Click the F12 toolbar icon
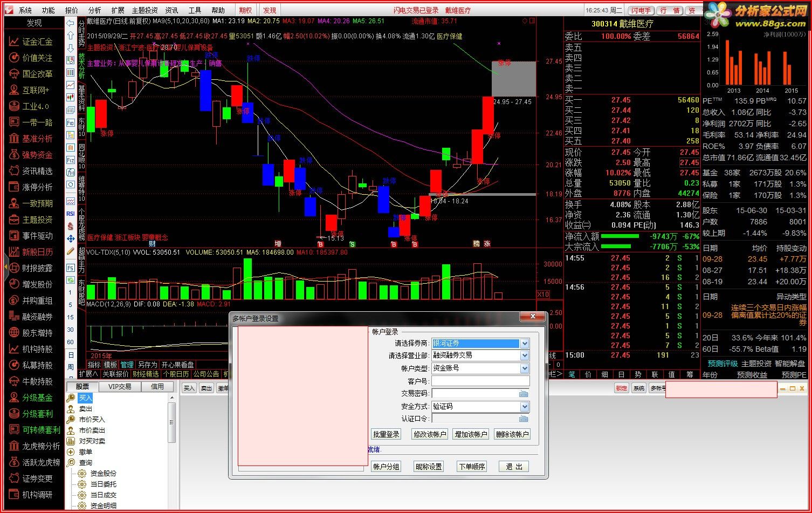The image size is (812, 513). (71, 160)
